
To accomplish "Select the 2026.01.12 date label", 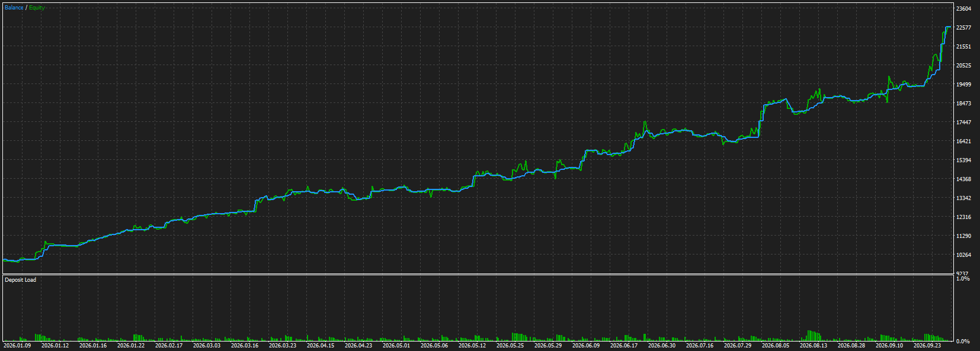I will 55,346.
